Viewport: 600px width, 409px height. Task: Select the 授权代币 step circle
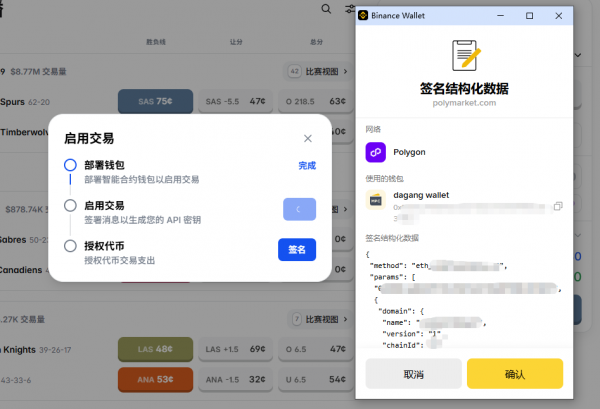tap(70, 246)
